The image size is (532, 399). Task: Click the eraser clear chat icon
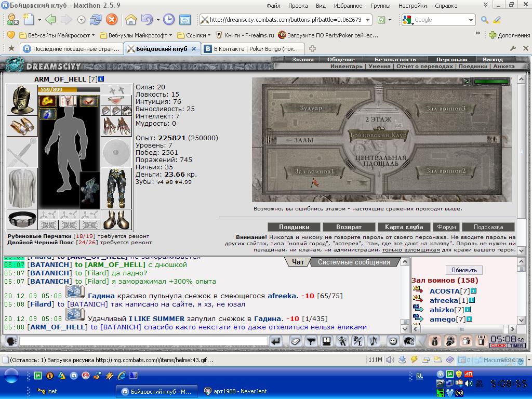pos(295,341)
